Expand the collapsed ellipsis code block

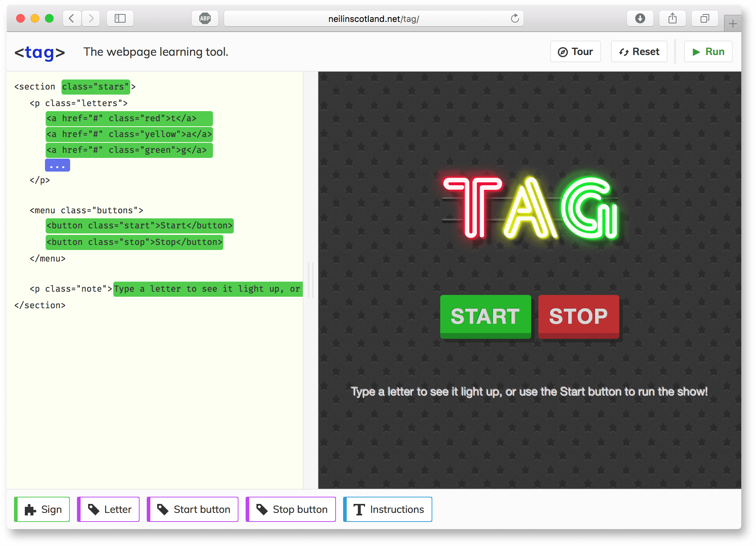point(57,165)
